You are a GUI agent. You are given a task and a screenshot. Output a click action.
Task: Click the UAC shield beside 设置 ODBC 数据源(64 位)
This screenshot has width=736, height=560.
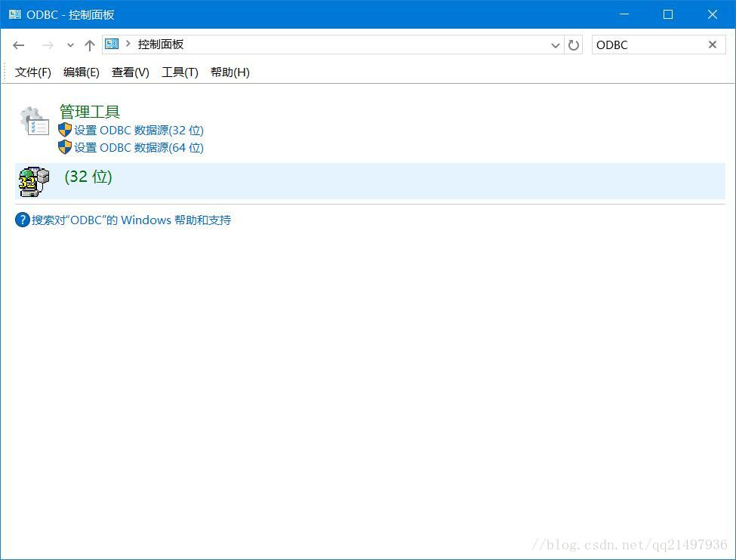click(x=65, y=147)
